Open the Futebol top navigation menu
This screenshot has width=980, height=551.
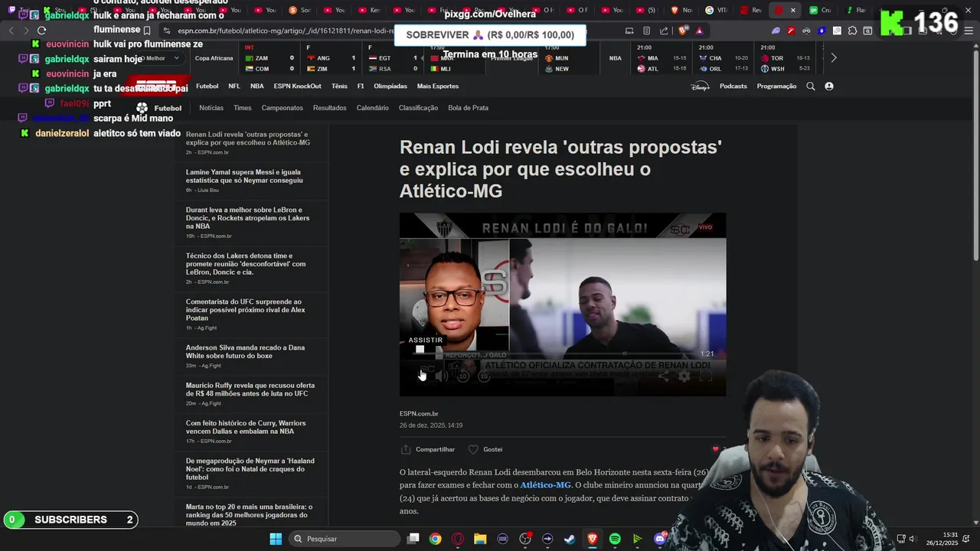207,86
